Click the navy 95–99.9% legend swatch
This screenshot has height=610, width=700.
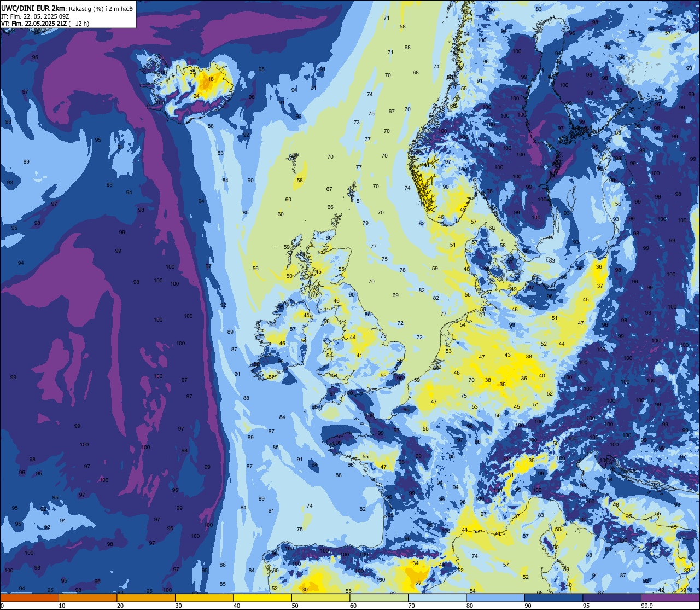point(612,598)
